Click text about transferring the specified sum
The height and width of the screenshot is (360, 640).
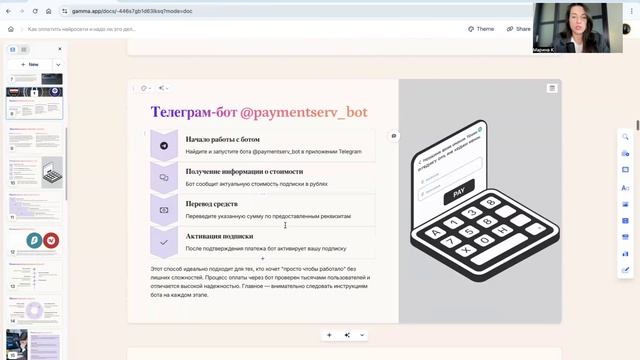tap(268, 216)
